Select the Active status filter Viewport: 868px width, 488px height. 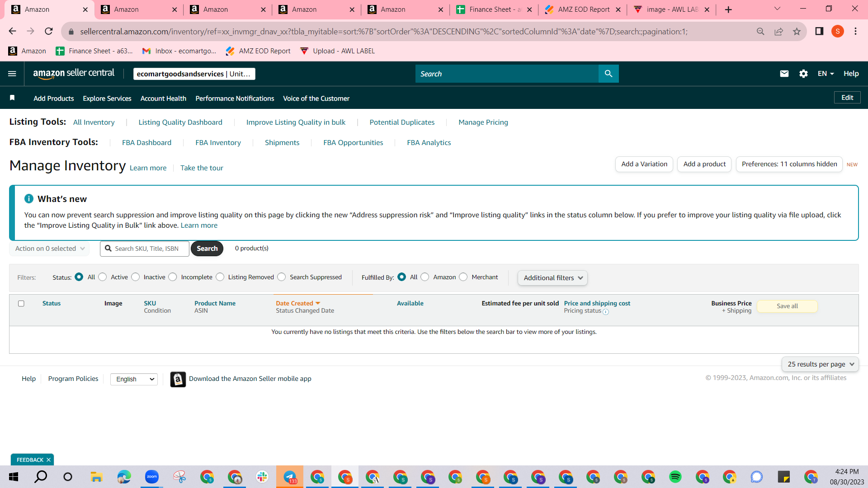pyautogui.click(x=103, y=277)
